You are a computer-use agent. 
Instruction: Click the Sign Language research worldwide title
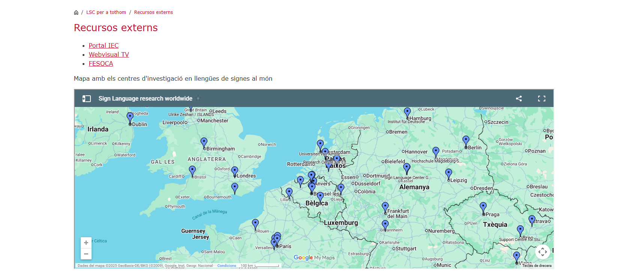pyautogui.click(x=145, y=98)
